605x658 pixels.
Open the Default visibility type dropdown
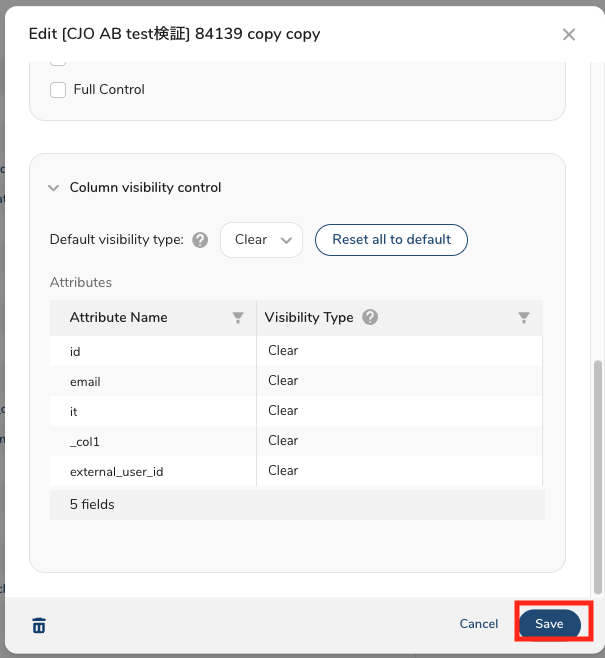[261, 240]
